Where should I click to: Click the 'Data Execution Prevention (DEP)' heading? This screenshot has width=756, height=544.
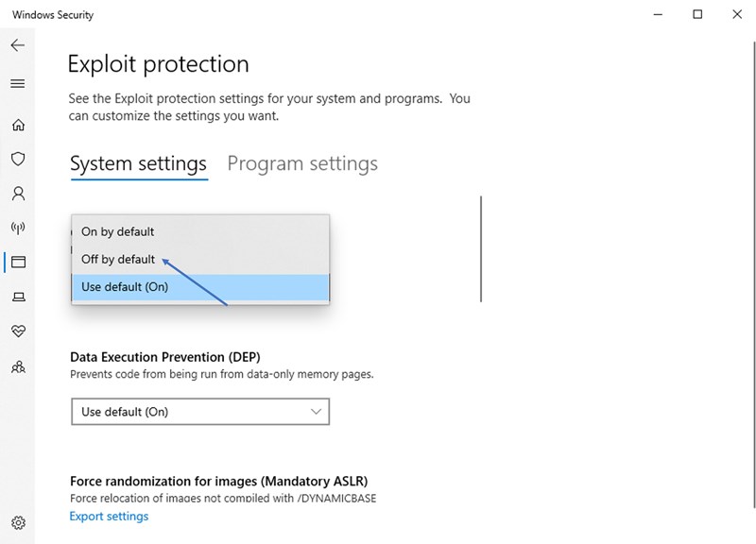tap(164, 357)
